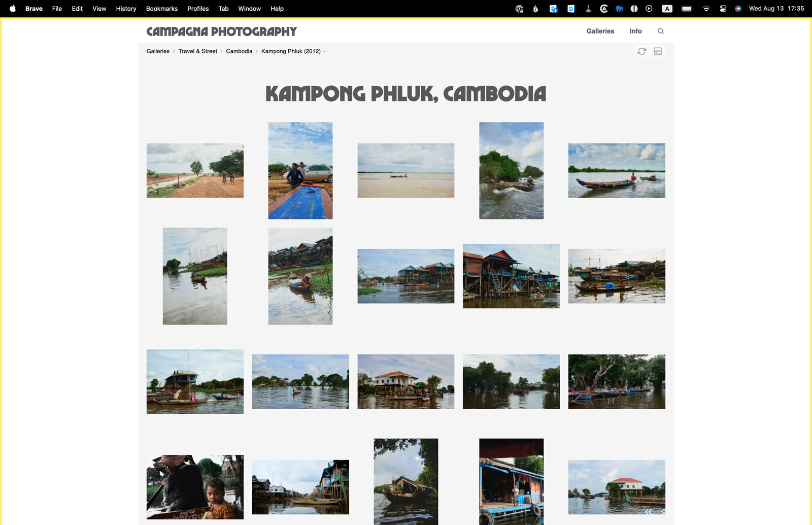Open the Profiles menu
Screen dimensions: 812x525
click(x=198, y=9)
